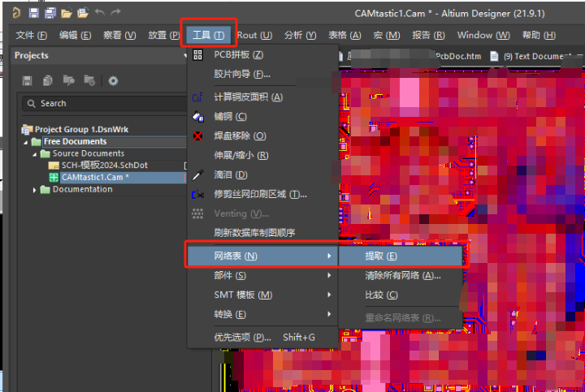
Task: Click the Projects search input field
Action: pos(105,103)
